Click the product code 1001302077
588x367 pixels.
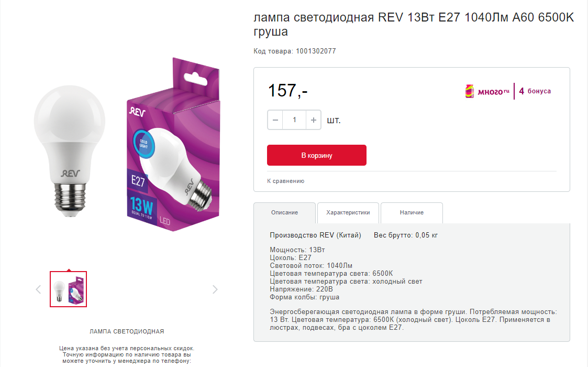(x=316, y=51)
